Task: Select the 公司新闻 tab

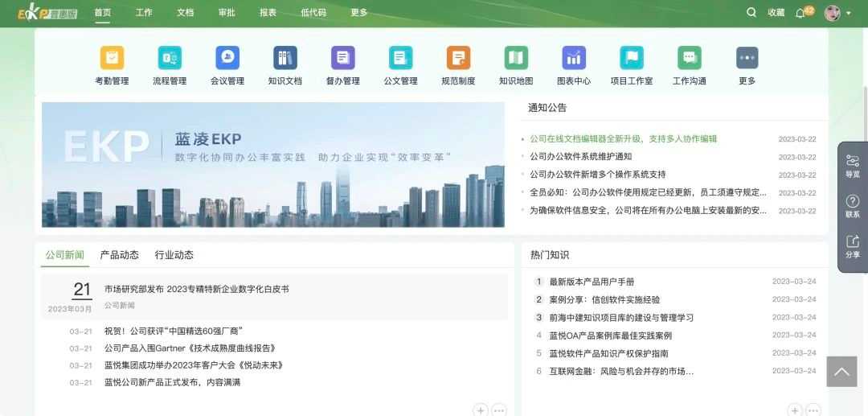Action: pos(65,255)
